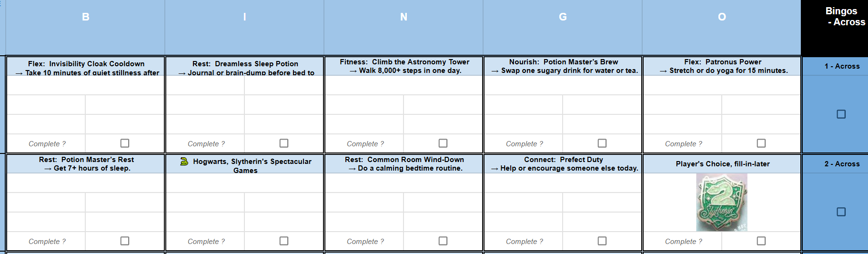Select the 1 - Across label cell
868x254 pixels.
coord(842,66)
